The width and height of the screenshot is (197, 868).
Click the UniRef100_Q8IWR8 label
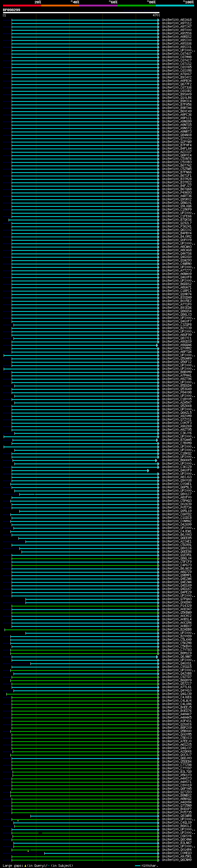tap(177, 816)
